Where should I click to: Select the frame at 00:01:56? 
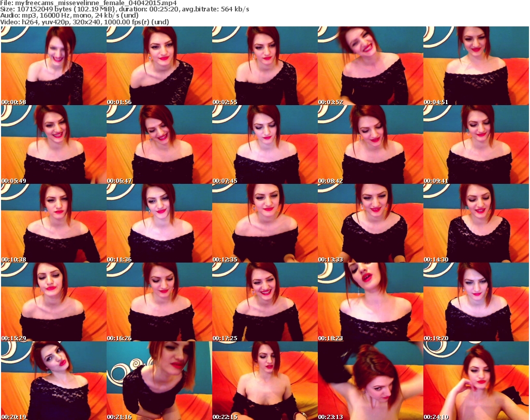tap(159, 66)
